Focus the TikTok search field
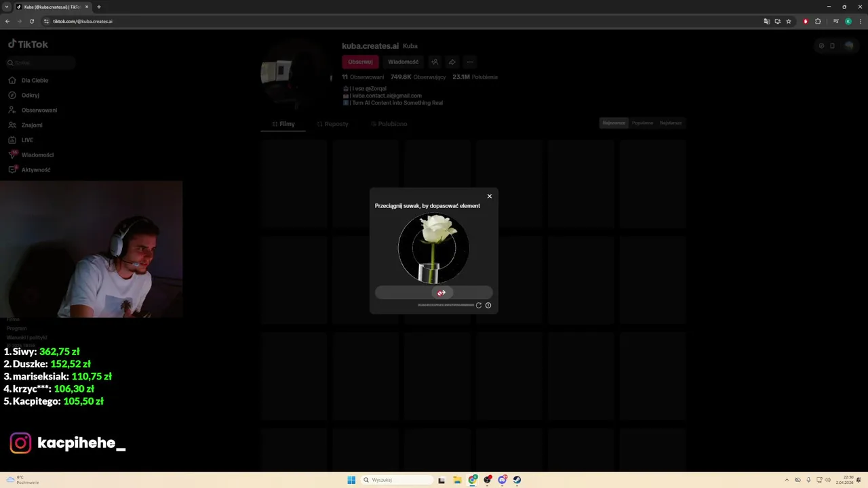 click(41, 63)
